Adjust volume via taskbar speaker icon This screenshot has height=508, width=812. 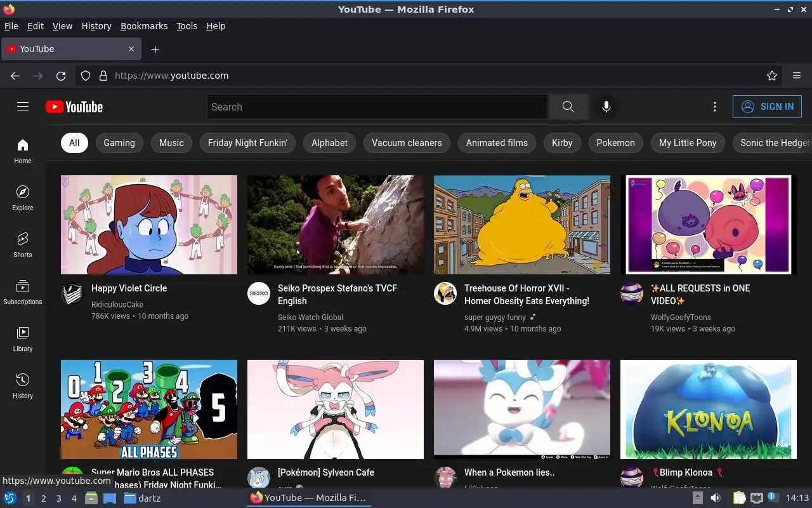tap(716, 498)
